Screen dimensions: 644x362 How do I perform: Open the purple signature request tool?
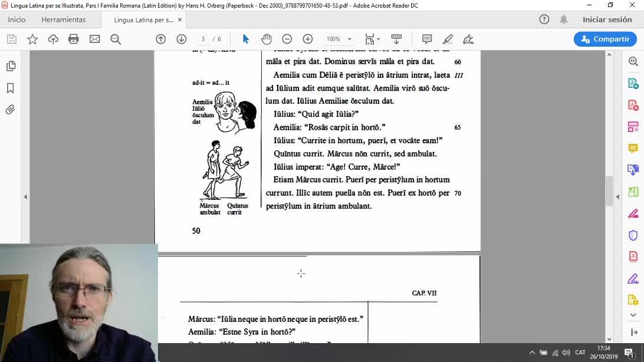pos(633,279)
